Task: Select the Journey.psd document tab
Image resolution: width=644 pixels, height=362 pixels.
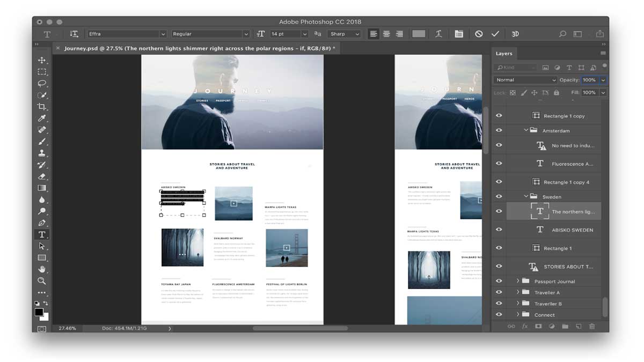Action: pos(200,48)
